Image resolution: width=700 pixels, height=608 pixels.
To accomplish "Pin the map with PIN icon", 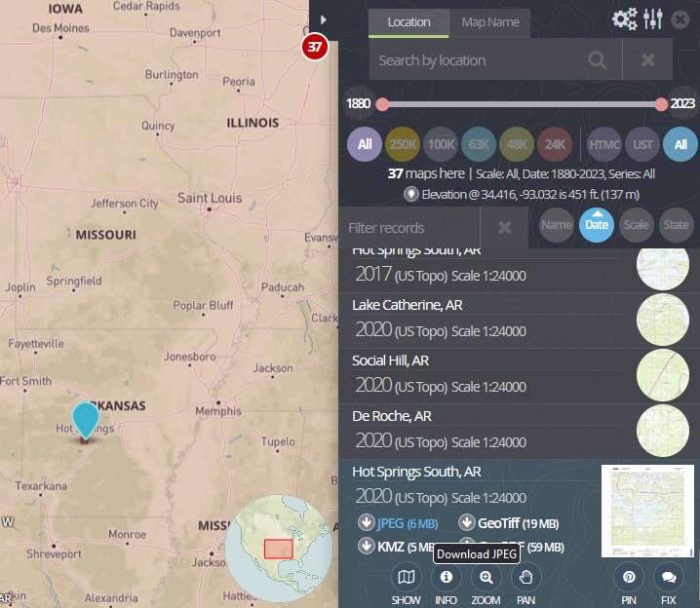I will point(629,577).
